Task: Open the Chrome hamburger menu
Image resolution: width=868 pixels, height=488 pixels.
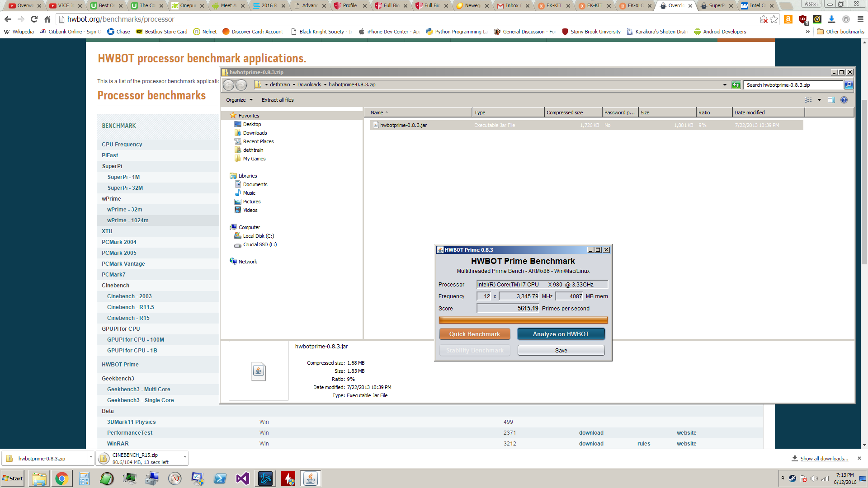Action: 860,19
